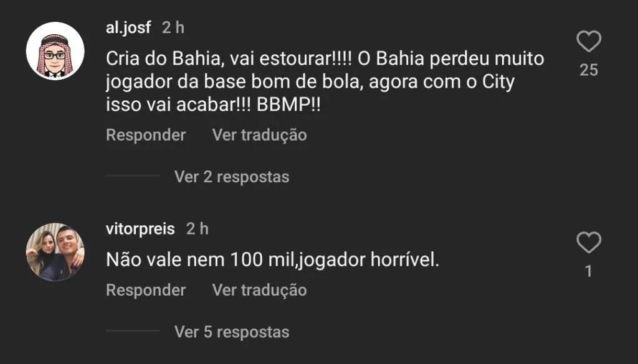The image size is (638, 364).
Task: Click the divider line beside Ver 2 respostas
Action: 132,176
